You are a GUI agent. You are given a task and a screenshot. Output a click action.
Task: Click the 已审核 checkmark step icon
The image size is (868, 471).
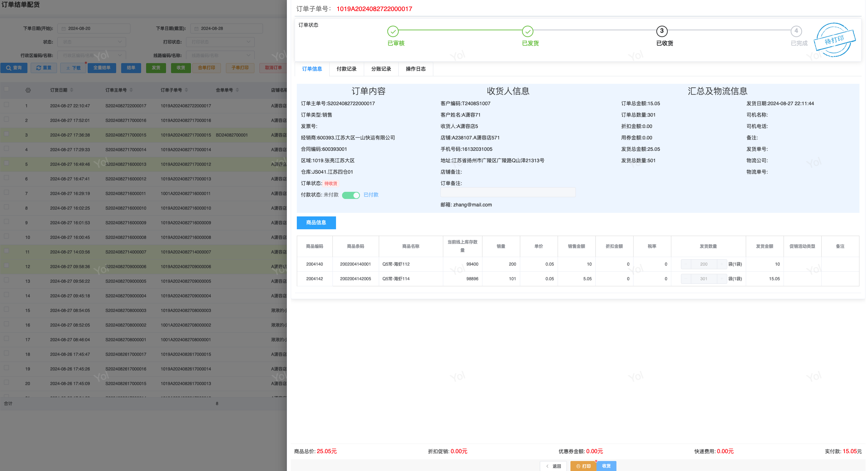pyautogui.click(x=393, y=31)
